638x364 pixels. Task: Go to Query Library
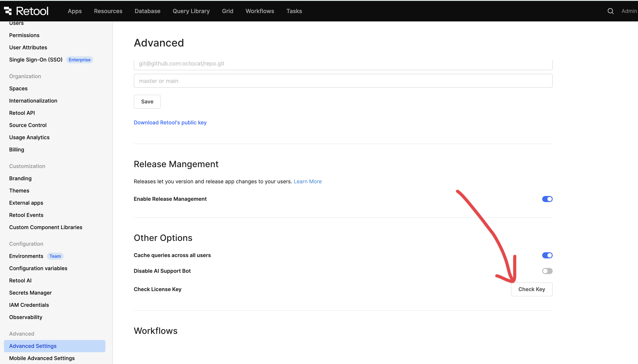(191, 11)
